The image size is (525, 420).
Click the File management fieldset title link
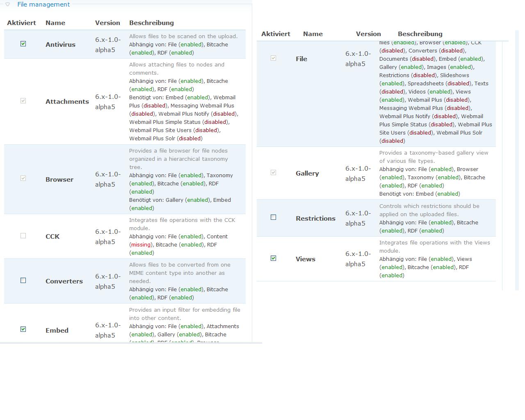click(x=43, y=5)
